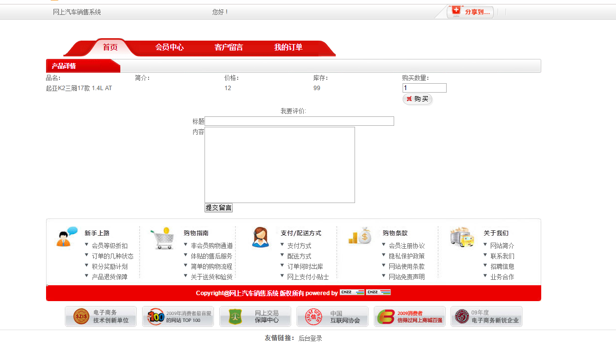Click the 电子商务技术创新单位 badge
616x364 pixels.
[x=101, y=316]
